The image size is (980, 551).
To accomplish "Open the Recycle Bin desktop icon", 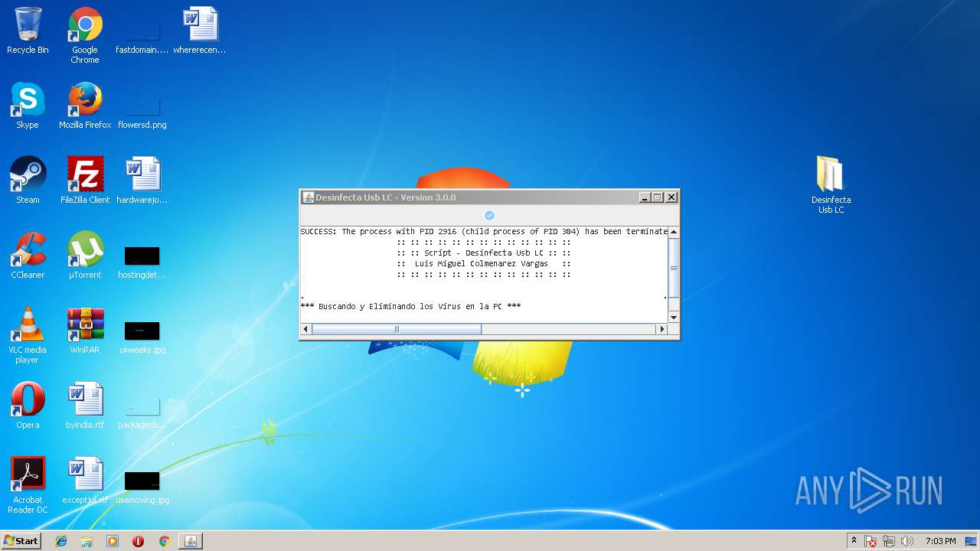I will pos(28,31).
